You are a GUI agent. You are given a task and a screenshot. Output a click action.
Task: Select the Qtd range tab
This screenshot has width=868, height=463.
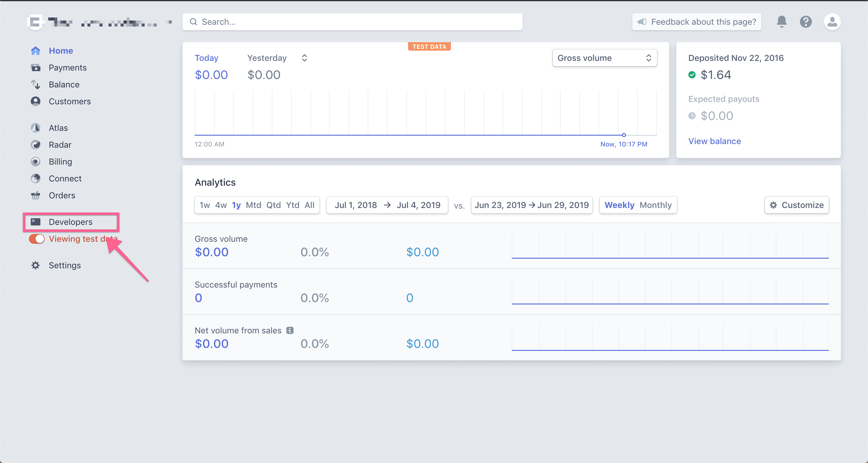(x=273, y=205)
